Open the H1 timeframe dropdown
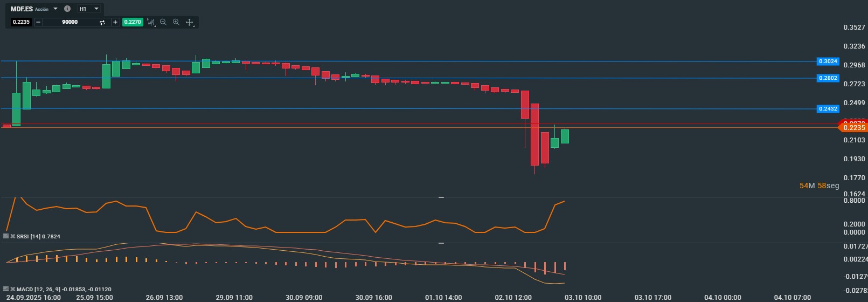The height and width of the screenshot is (302, 868). pyautogui.click(x=89, y=9)
